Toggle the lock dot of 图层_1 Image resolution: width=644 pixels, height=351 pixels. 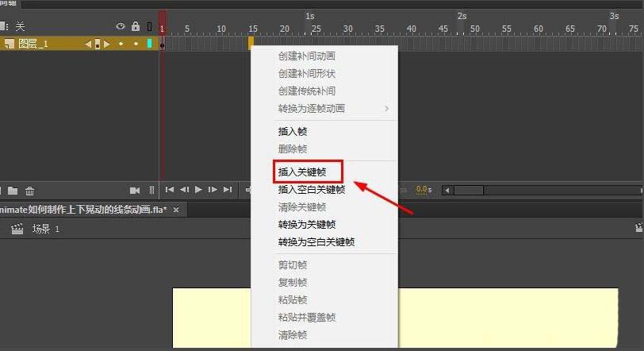(136, 44)
